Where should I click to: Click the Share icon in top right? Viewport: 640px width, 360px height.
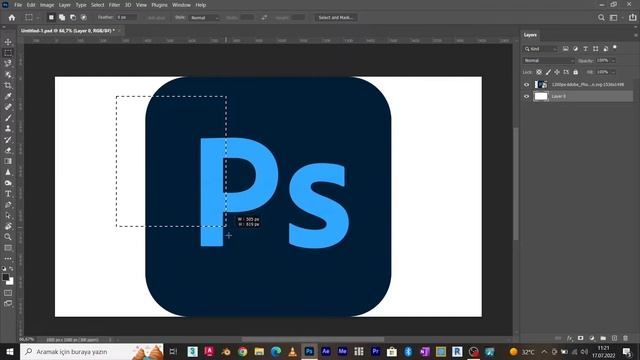click(x=632, y=18)
